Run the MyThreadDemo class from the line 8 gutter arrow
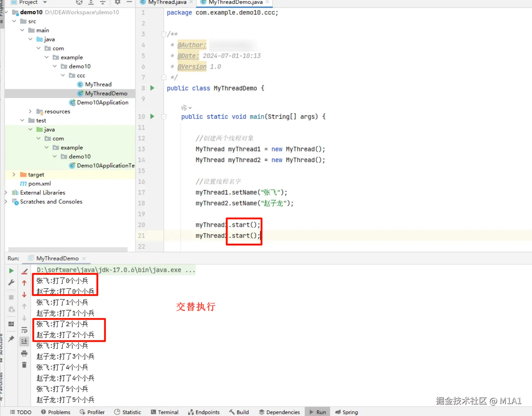Viewport: 532px width, 416px height. pyautogui.click(x=152, y=88)
